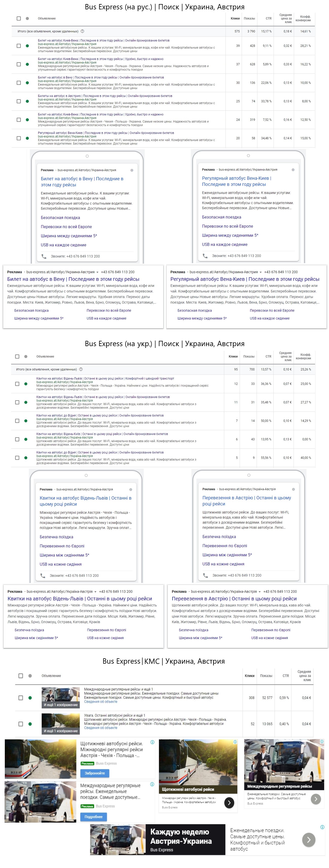Click grey status circle in the first table's header
The image size is (329, 868).
pyautogui.click(x=27, y=18)
